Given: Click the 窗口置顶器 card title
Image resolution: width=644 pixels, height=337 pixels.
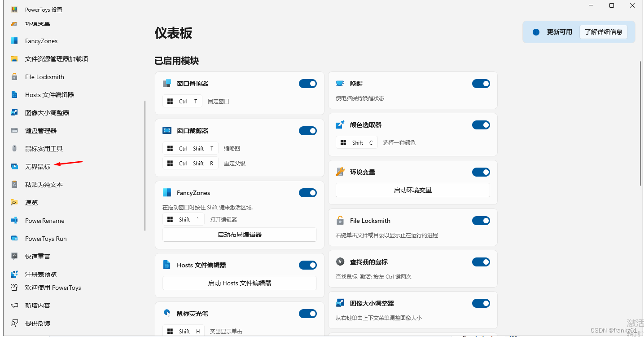Looking at the screenshot, I should click(193, 84).
